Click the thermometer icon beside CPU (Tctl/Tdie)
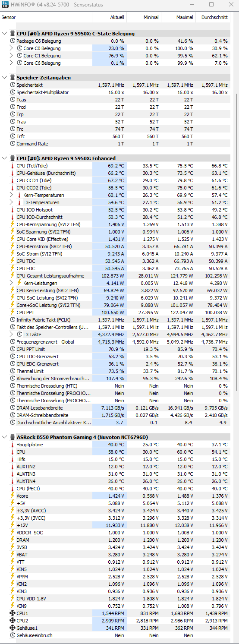Image resolution: width=239 pixels, height=644 pixels. pos(12,166)
